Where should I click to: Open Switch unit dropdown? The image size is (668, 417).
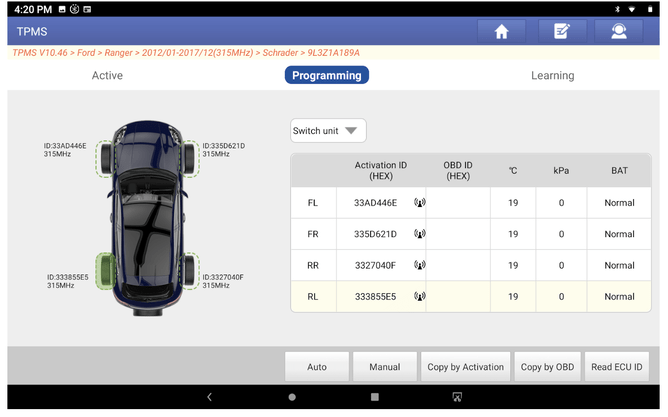point(328,131)
